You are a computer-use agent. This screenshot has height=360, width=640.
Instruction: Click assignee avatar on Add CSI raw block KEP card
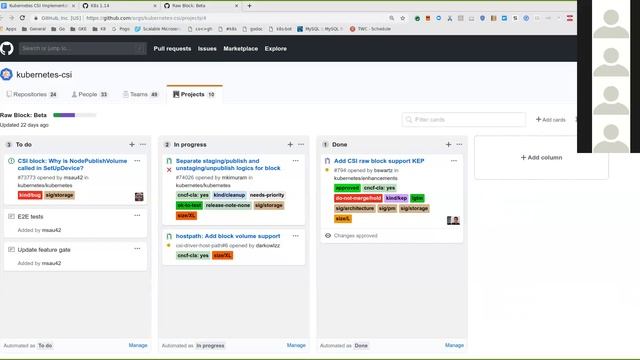click(x=453, y=220)
